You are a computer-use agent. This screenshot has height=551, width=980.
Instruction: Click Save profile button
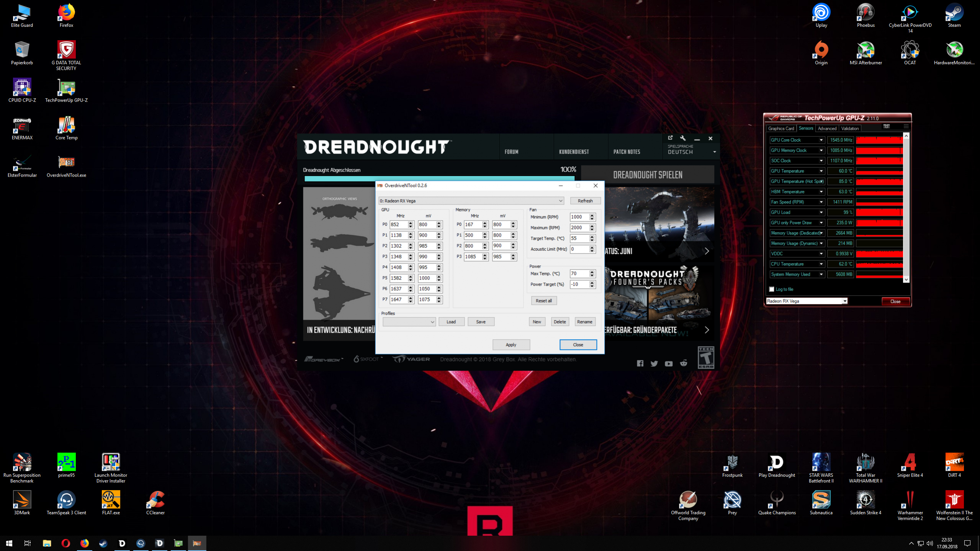pyautogui.click(x=481, y=322)
